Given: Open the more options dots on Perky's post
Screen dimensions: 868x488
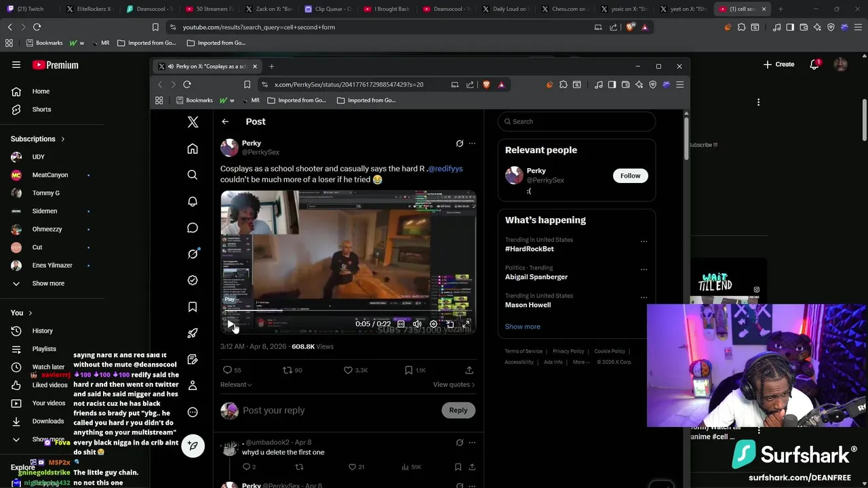Looking at the screenshot, I should [x=472, y=144].
